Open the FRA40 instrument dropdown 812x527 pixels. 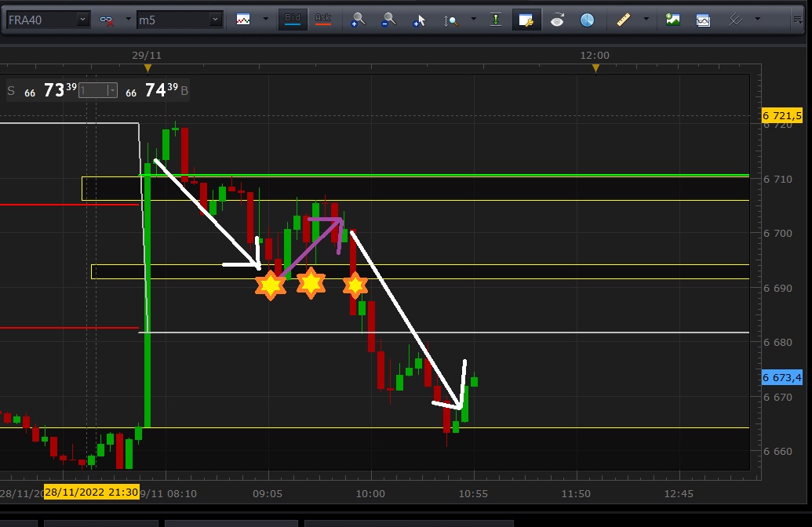click(x=83, y=20)
